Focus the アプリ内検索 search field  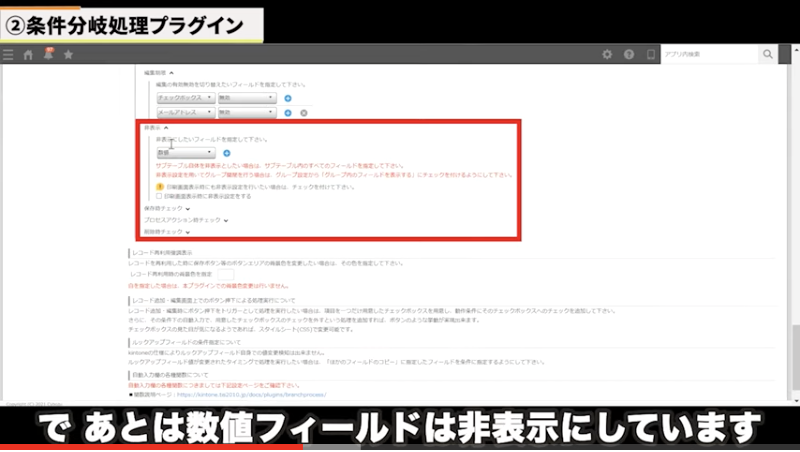click(709, 54)
